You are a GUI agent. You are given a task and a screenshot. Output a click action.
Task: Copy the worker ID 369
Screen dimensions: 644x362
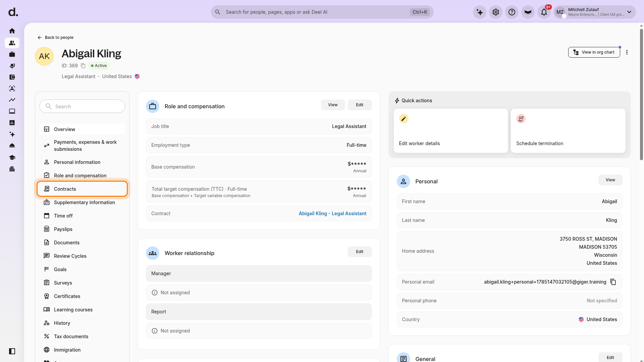pos(83,66)
